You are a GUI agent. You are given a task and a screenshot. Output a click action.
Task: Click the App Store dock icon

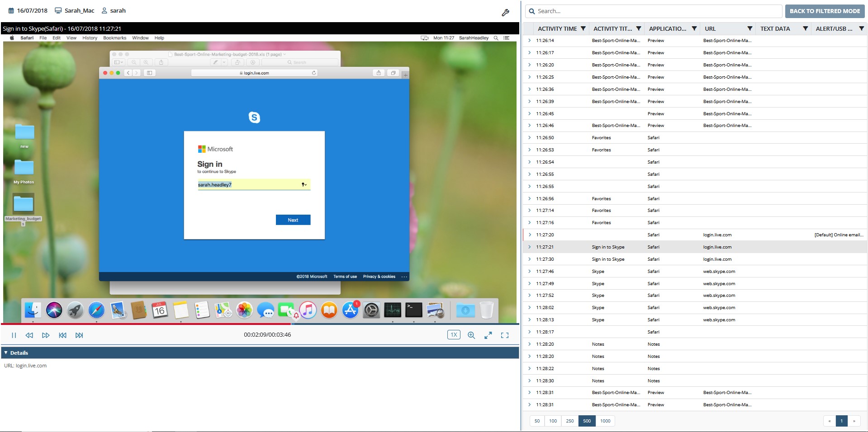pyautogui.click(x=350, y=310)
